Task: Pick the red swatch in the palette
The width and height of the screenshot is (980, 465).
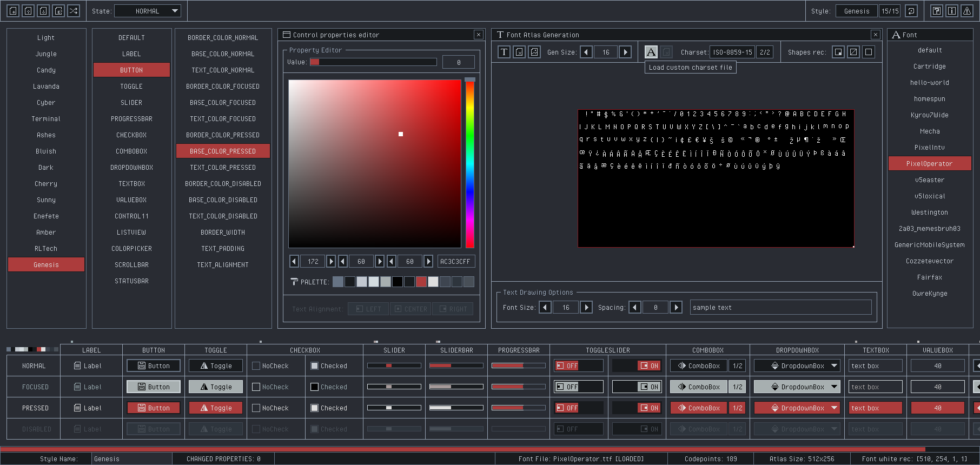Action: click(421, 282)
